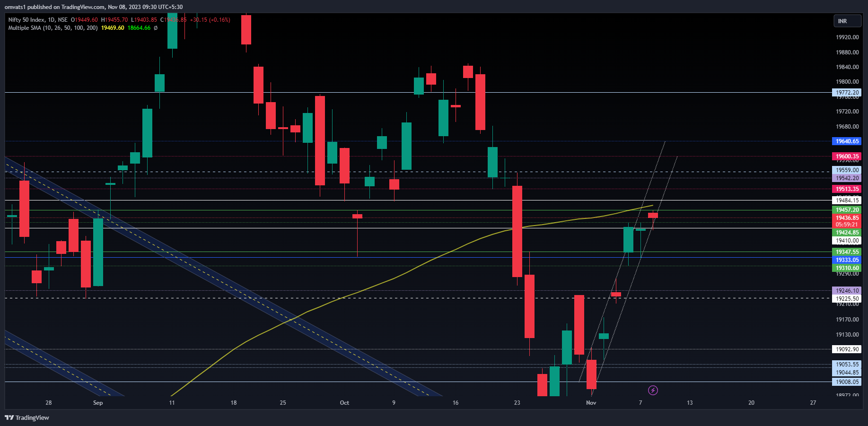This screenshot has height=426, width=868.
Task: Click the 19053.55 price label
Action: pos(847,365)
